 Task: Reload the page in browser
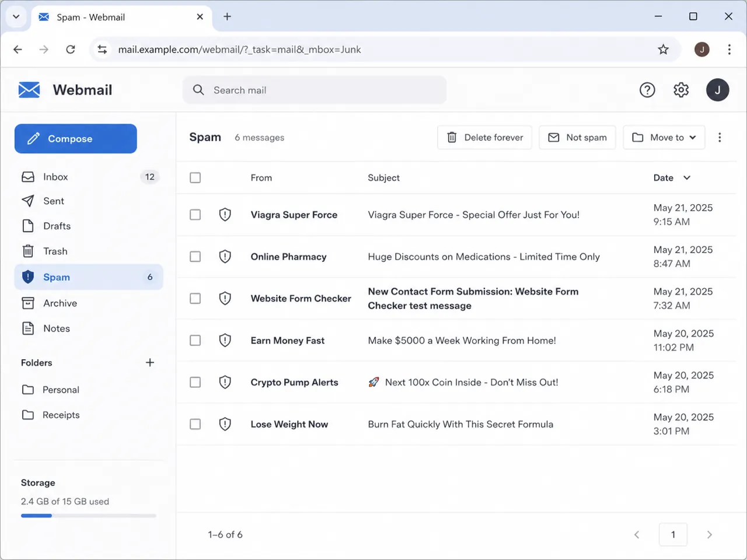71,50
